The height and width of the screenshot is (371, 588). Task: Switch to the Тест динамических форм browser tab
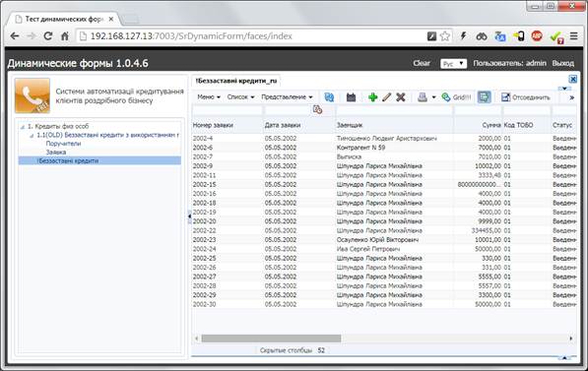click(64, 19)
